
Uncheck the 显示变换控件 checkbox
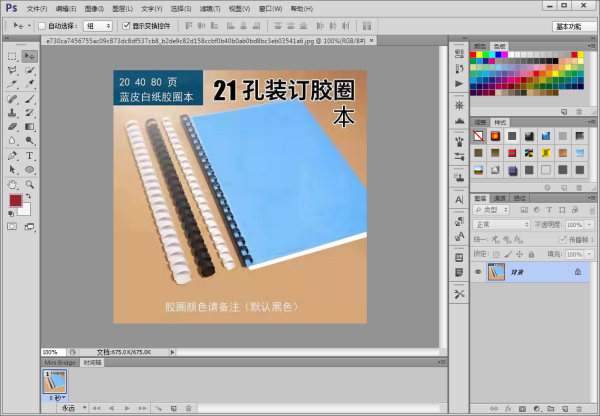pyautogui.click(x=126, y=25)
